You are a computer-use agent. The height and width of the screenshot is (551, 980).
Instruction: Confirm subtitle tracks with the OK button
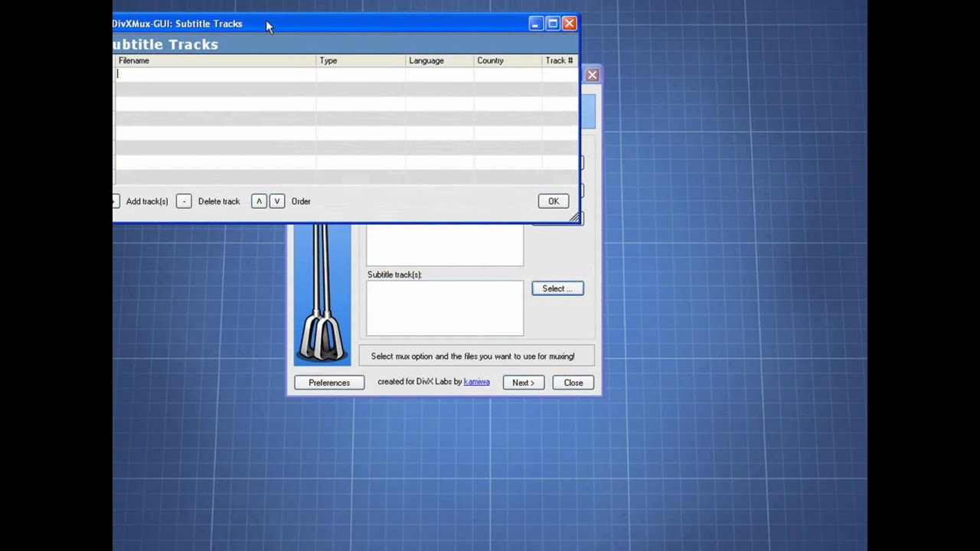pyautogui.click(x=554, y=201)
